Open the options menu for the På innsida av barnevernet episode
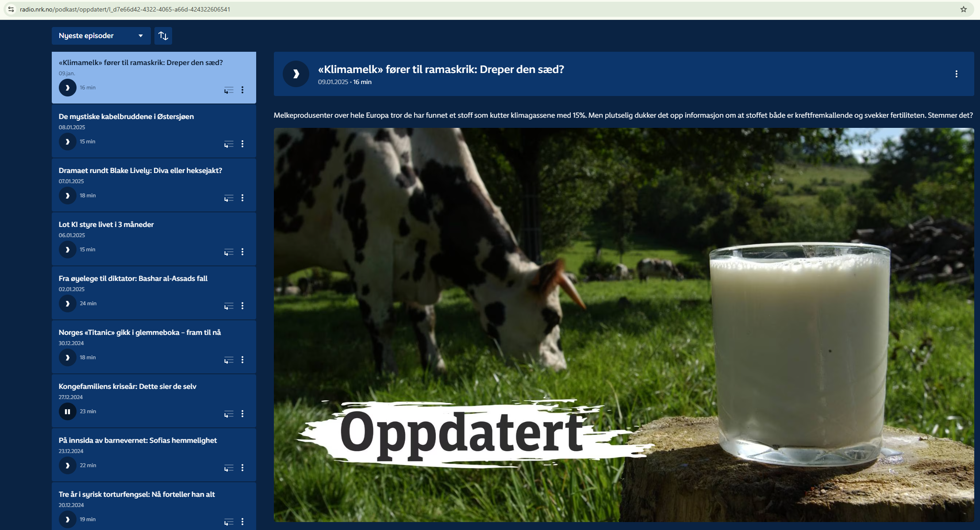The width and height of the screenshot is (980, 530). [242, 468]
